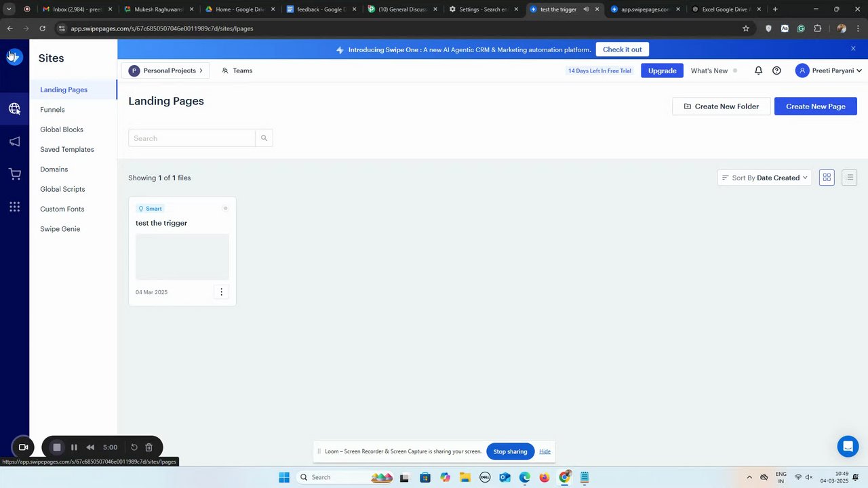
Task: Open the Sort By Date Created dropdown
Action: click(764, 178)
